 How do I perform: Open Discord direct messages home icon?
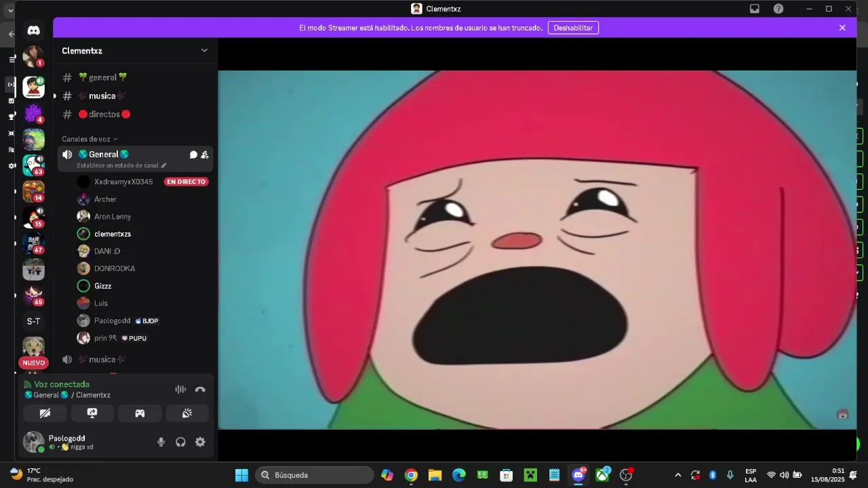tap(33, 30)
